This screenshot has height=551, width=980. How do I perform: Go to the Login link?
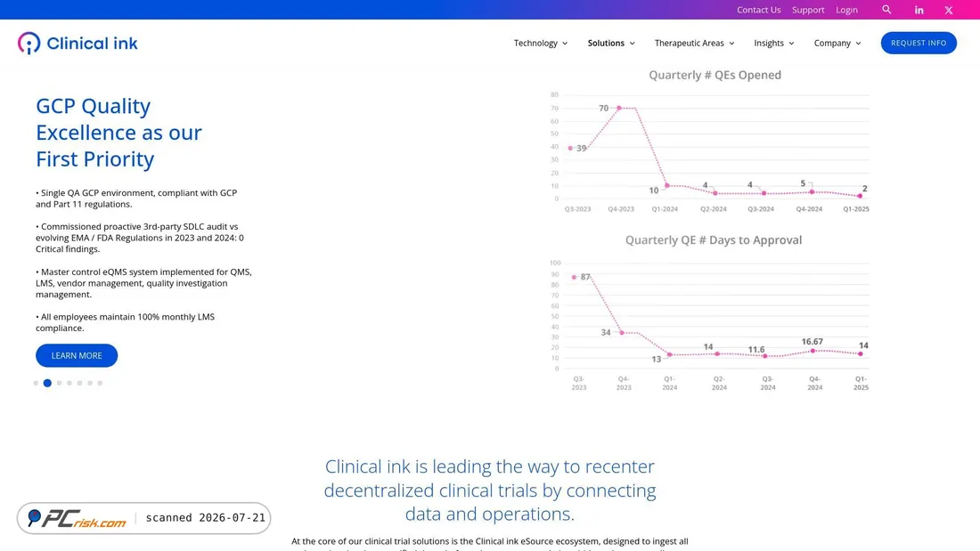(846, 10)
